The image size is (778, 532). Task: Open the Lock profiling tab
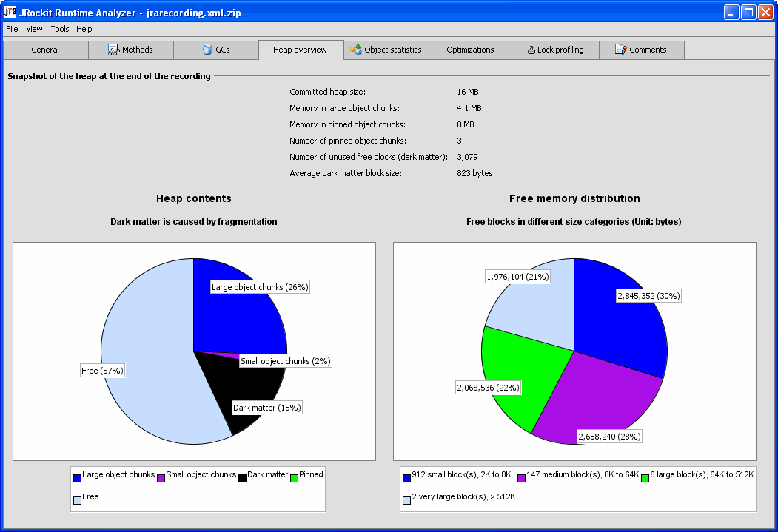556,50
